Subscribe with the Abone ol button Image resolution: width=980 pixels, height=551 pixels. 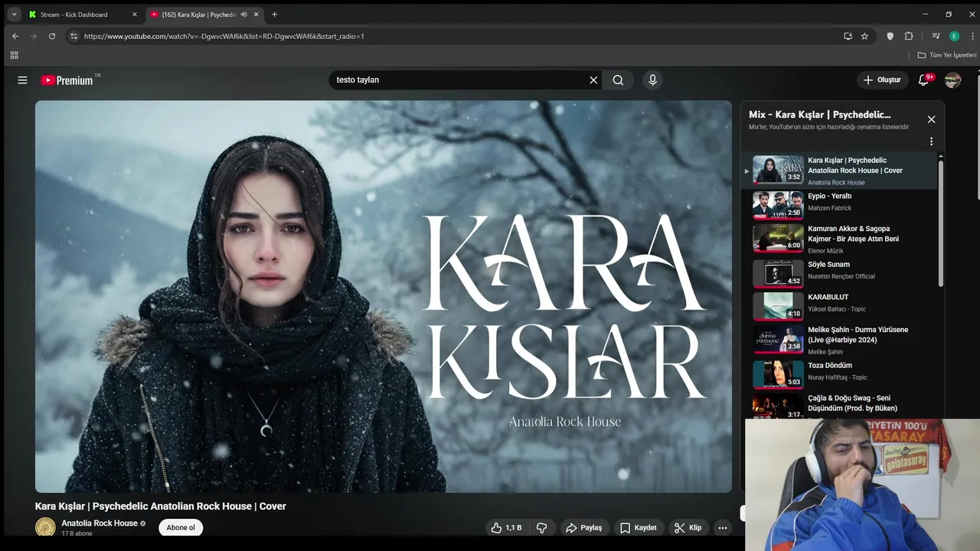pos(181,527)
